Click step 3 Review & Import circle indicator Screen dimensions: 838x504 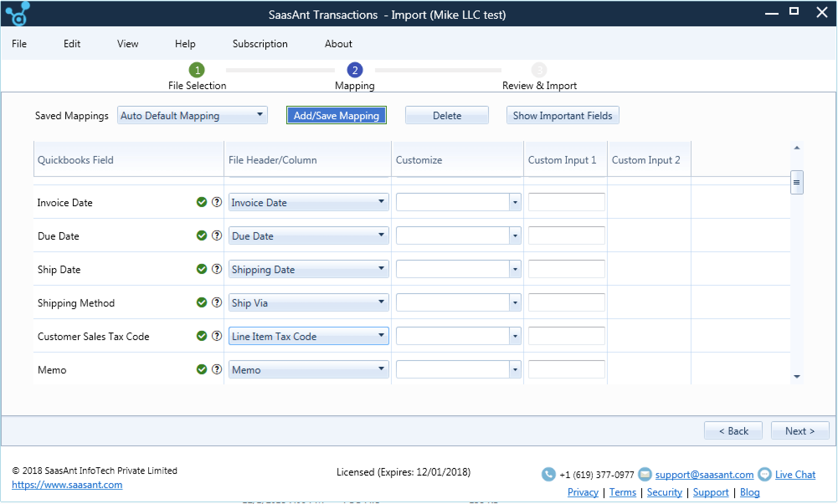tap(539, 70)
